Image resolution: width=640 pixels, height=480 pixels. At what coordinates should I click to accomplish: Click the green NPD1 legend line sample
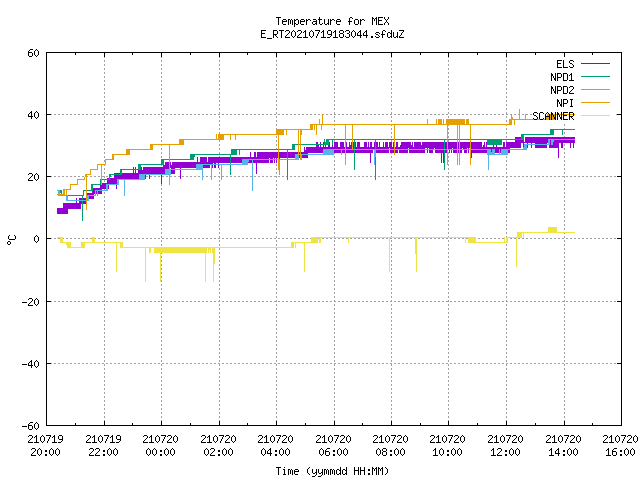click(596, 76)
